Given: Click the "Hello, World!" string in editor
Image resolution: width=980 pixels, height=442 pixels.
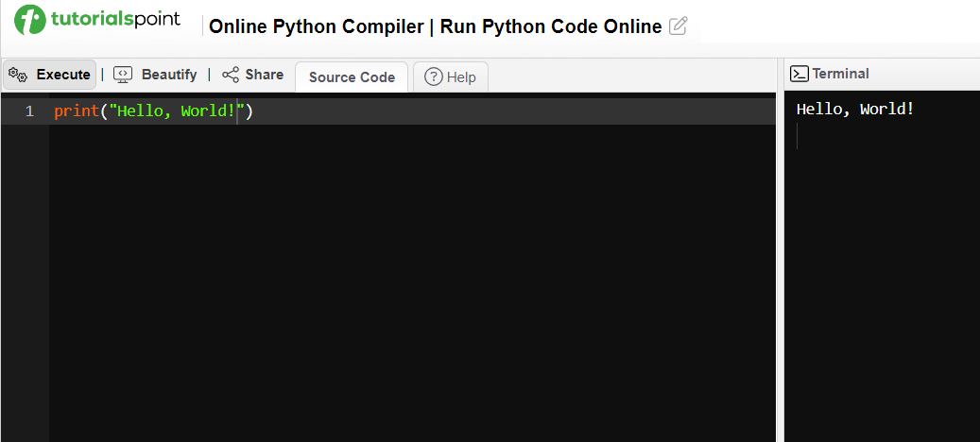Looking at the screenshot, I should (176, 111).
